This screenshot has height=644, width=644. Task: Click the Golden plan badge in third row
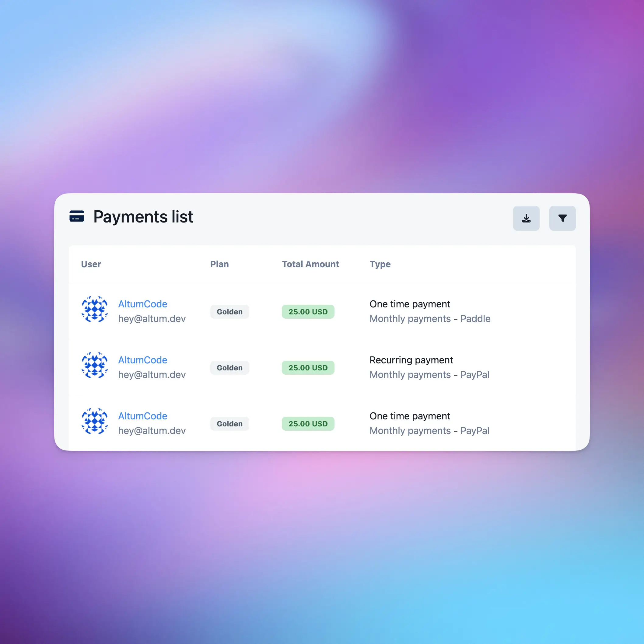tap(230, 424)
